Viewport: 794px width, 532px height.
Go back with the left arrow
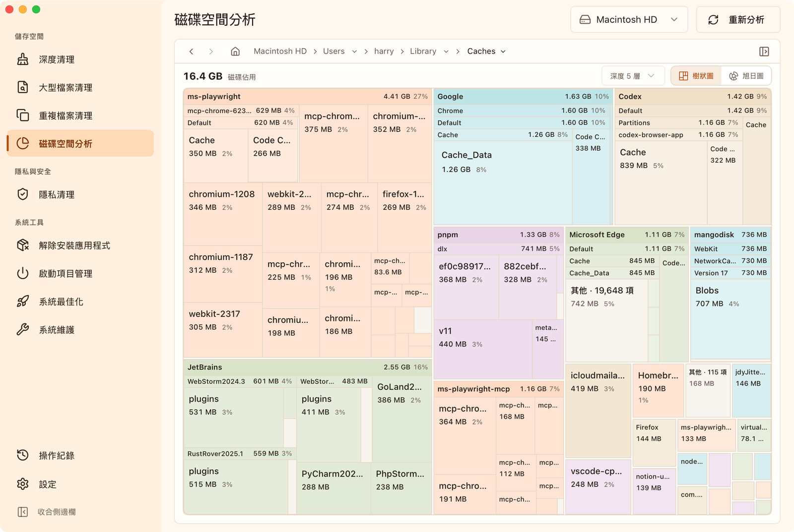point(192,52)
